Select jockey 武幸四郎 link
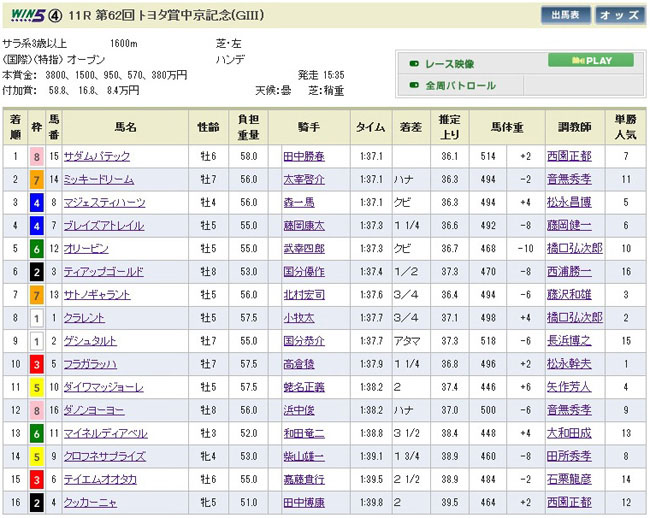This screenshot has width=650, height=518. tap(304, 248)
